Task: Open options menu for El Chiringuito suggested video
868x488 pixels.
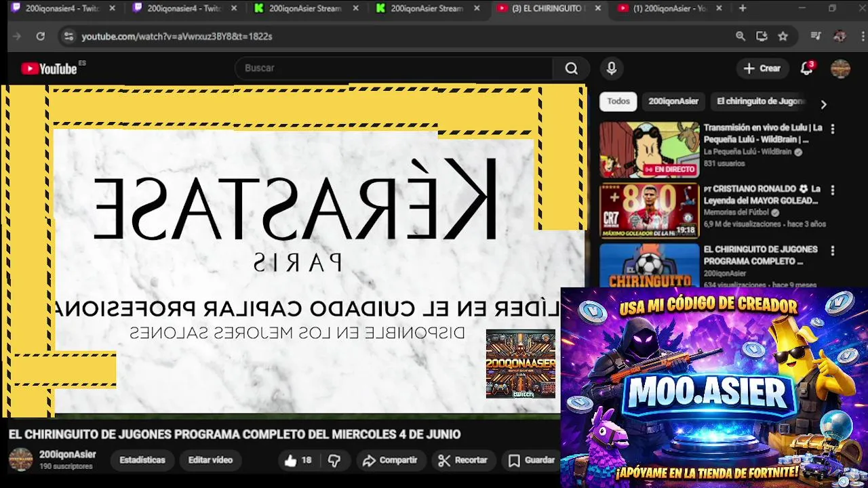Action: tap(833, 251)
